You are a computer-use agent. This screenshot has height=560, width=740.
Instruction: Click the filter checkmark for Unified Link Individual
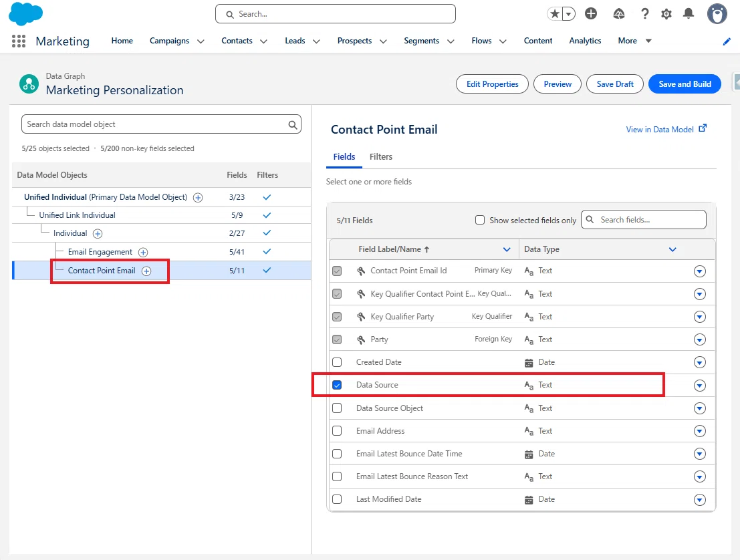pyautogui.click(x=267, y=215)
